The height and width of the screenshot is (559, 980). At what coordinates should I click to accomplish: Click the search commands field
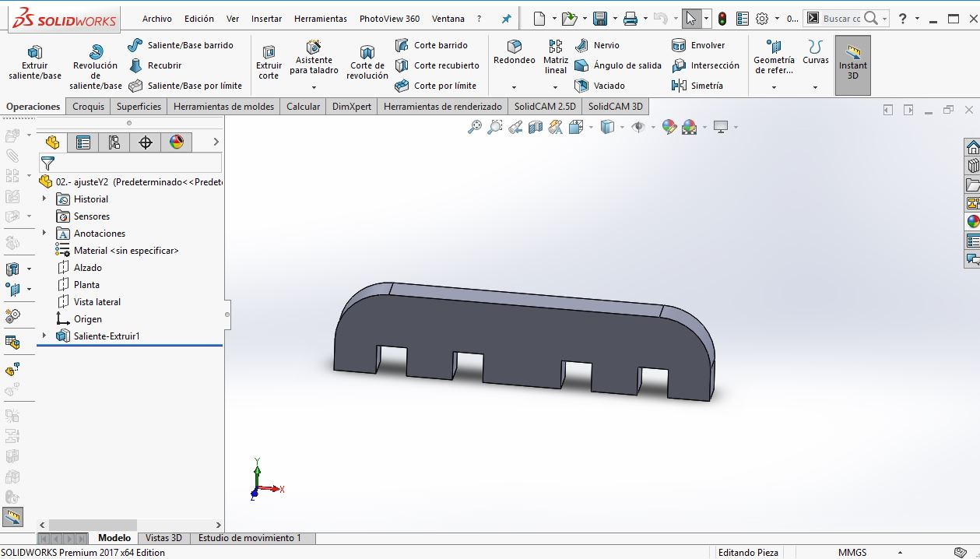(x=842, y=19)
